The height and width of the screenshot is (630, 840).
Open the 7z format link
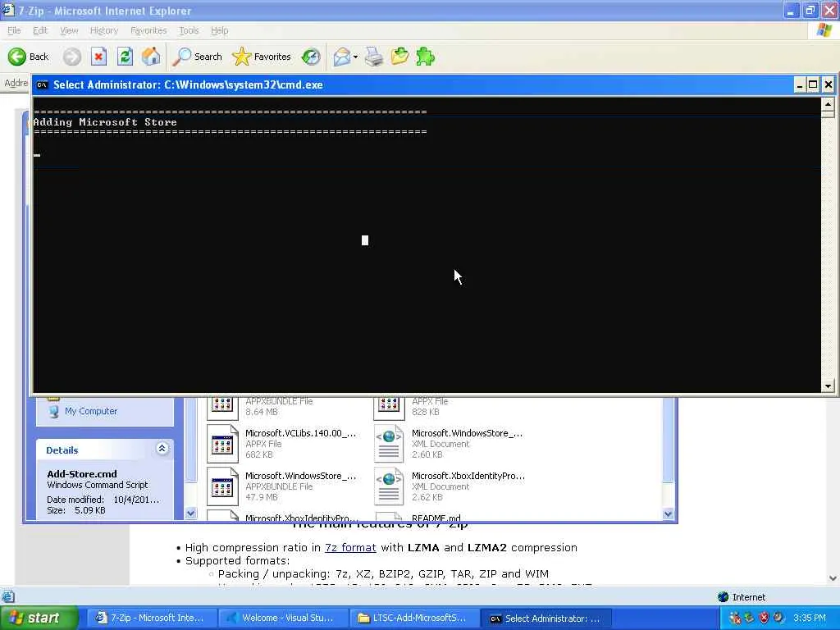[350, 547]
